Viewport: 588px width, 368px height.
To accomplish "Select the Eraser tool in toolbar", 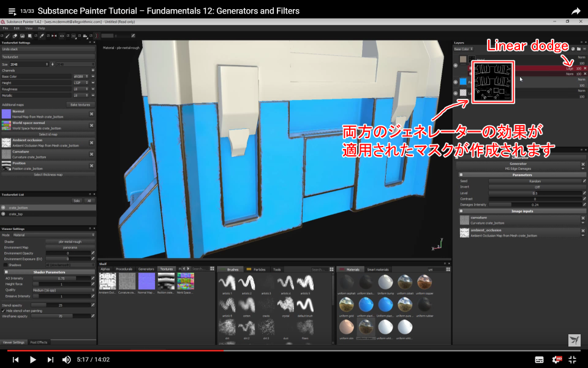I will (15, 36).
